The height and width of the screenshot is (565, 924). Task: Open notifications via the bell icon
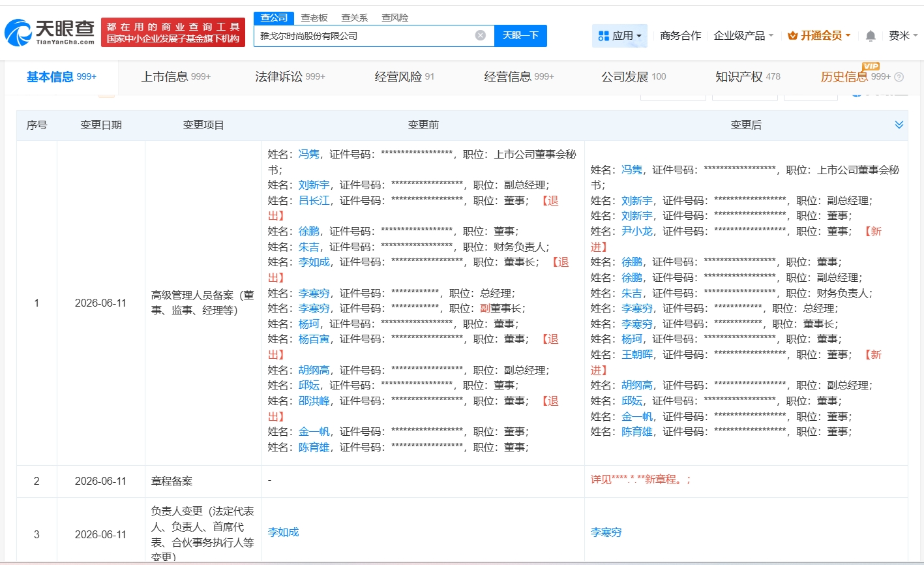871,36
